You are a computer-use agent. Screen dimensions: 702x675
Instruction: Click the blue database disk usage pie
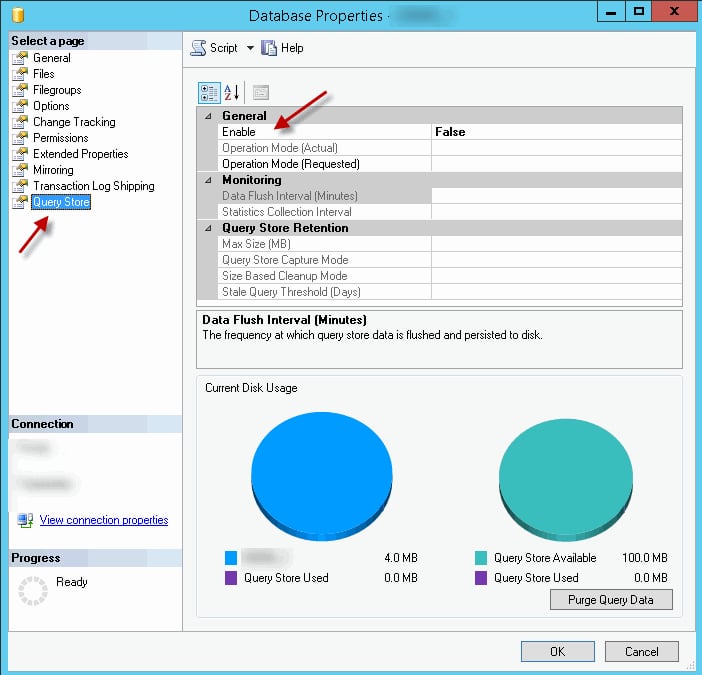point(322,476)
